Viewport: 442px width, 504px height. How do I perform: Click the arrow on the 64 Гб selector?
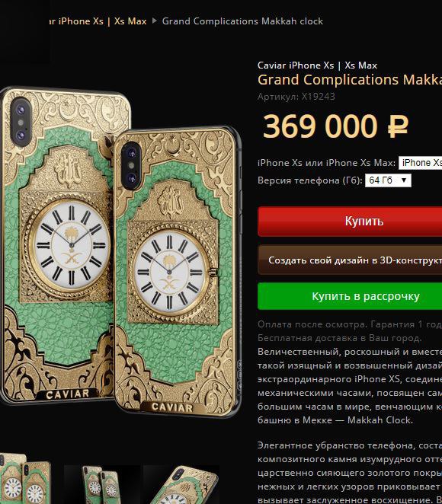(x=404, y=180)
